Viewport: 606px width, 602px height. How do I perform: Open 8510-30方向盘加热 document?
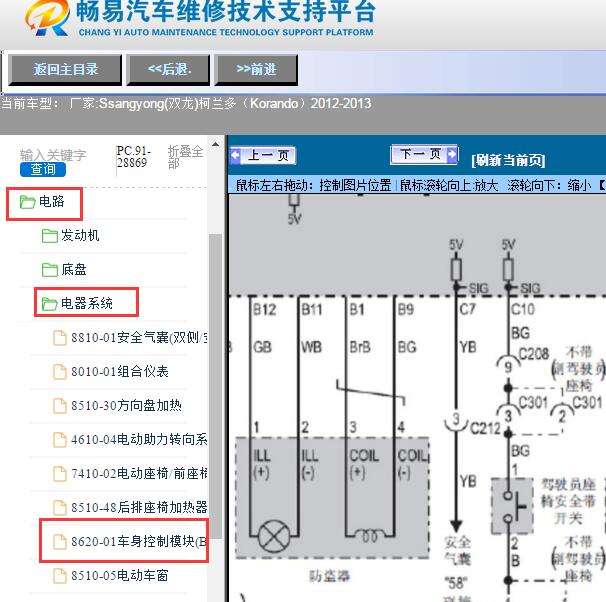point(126,405)
